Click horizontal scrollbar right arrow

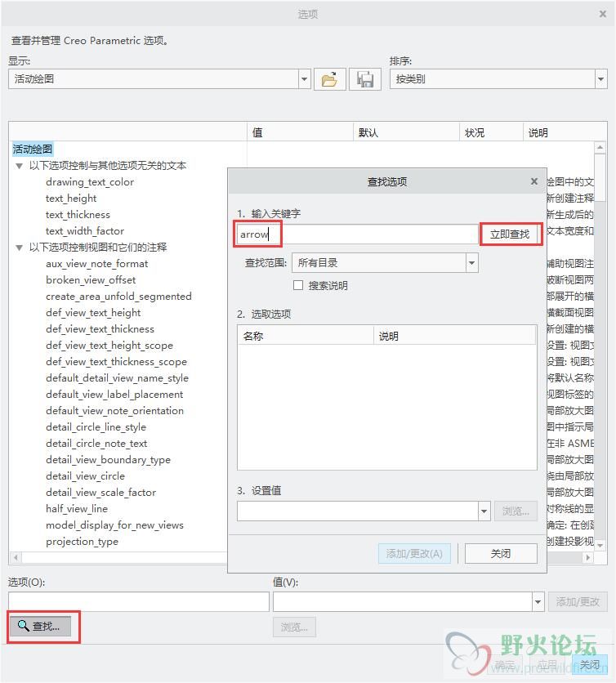point(587,557)
